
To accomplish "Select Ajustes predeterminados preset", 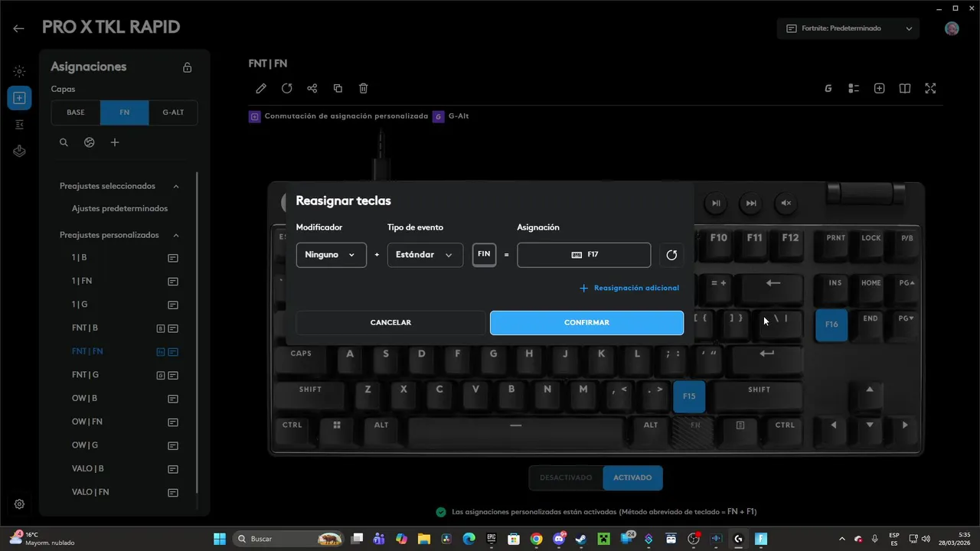I will [119, 208].
